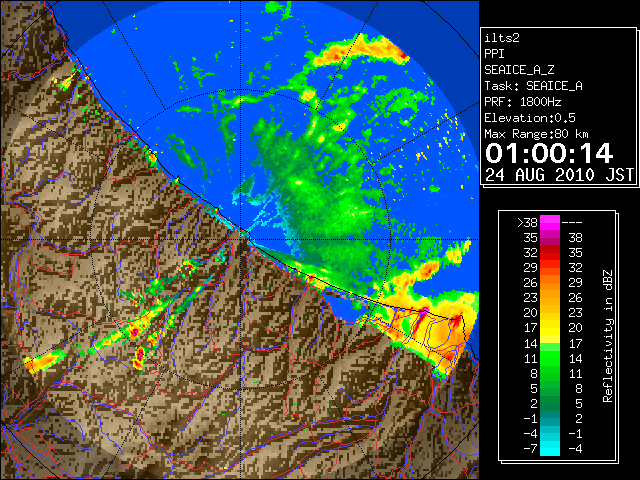Click the magenta '>38' legend color swatch
640x480 pixels.
pyautogui.click(x=550, y=222)
